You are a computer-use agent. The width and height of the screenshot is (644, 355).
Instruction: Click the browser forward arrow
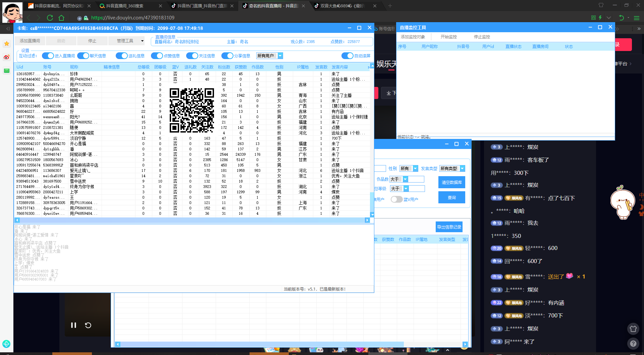pyautogui.click(x=39, y=18)
